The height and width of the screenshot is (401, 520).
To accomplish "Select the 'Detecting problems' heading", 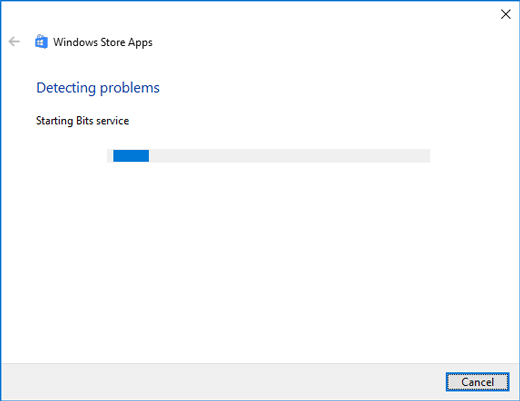I will pyautogui.click(x=98, y=88).
